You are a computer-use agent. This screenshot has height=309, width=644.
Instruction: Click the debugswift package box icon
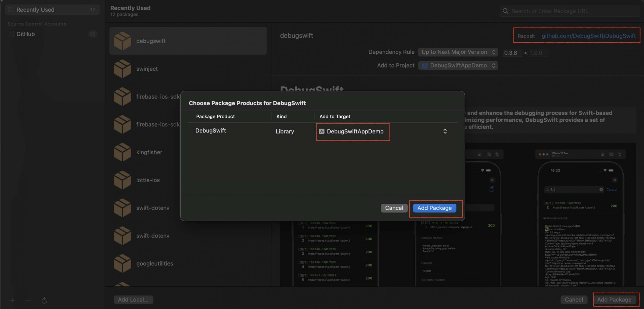tap(122, 41)
